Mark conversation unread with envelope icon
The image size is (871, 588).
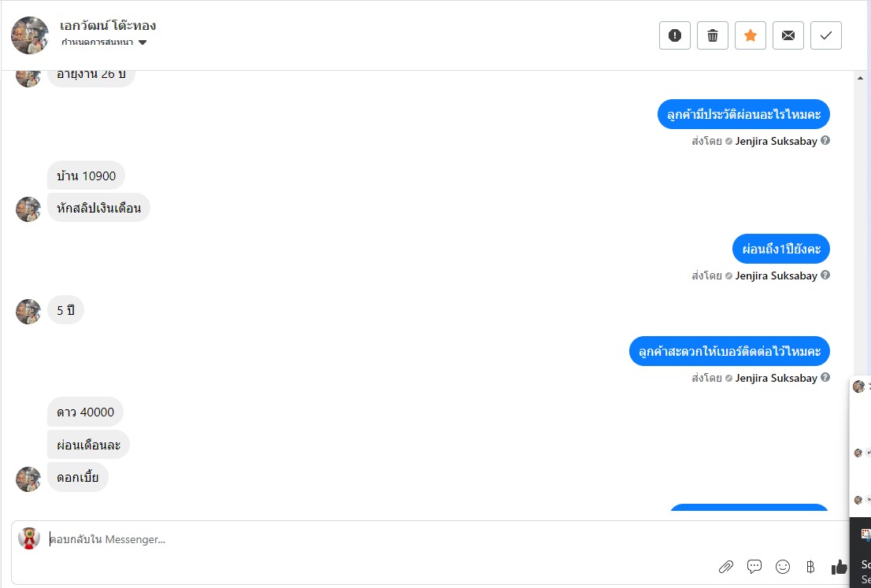788,35
